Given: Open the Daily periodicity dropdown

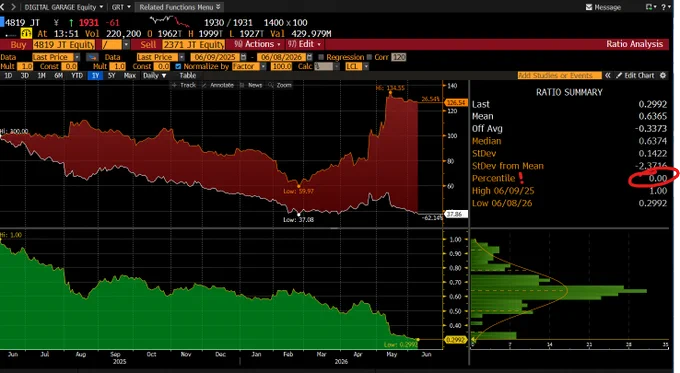Looking at the screenshot, I should click(154, 75).
